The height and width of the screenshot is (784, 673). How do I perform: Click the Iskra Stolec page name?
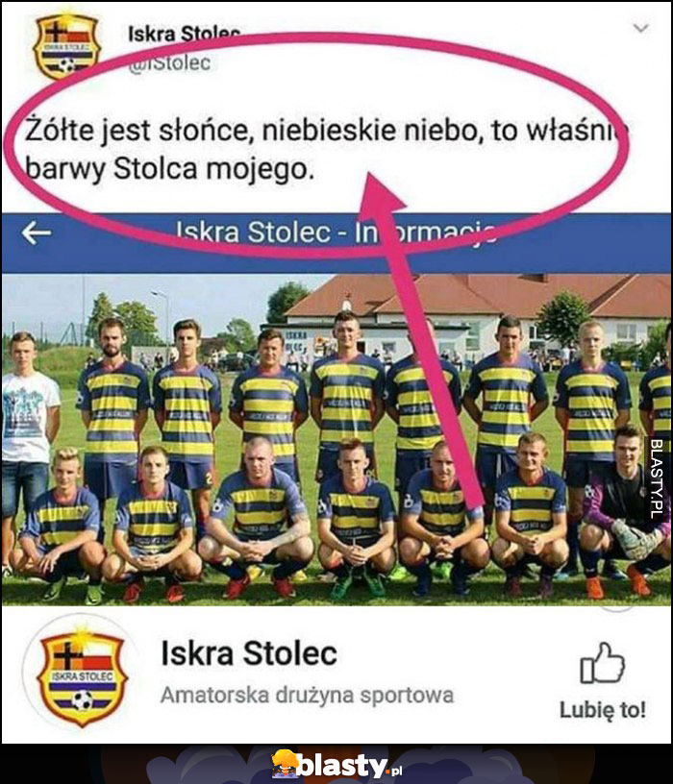click(249, 653)
